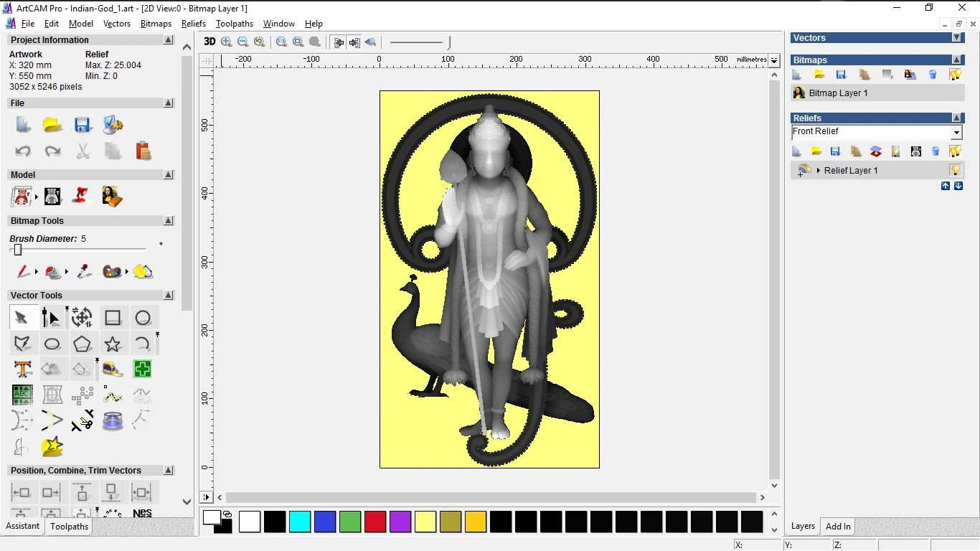
Task: Toggle visibility bulb of Relief Layer 1
Action: (955, 170)
